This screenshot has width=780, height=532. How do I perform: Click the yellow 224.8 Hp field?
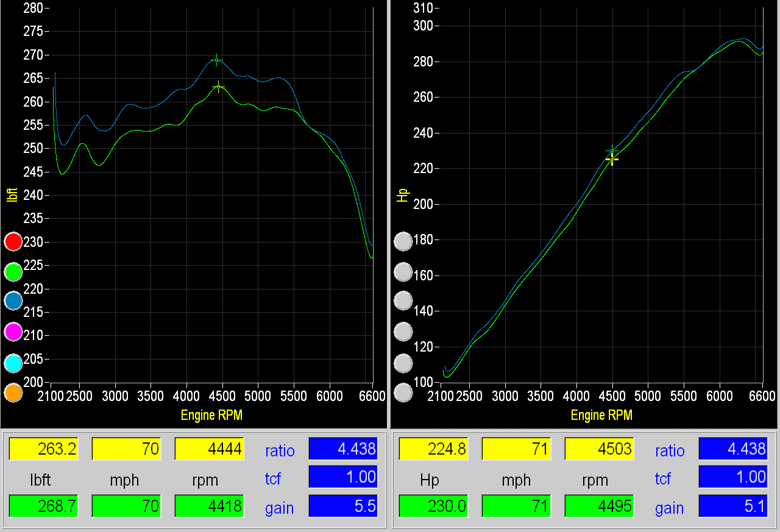[433, 449]
